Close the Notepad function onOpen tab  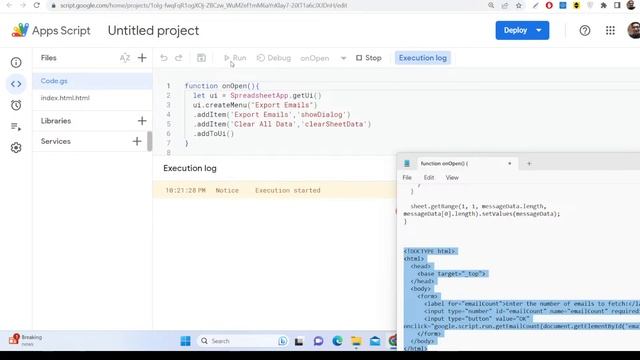tap(509, 164)
